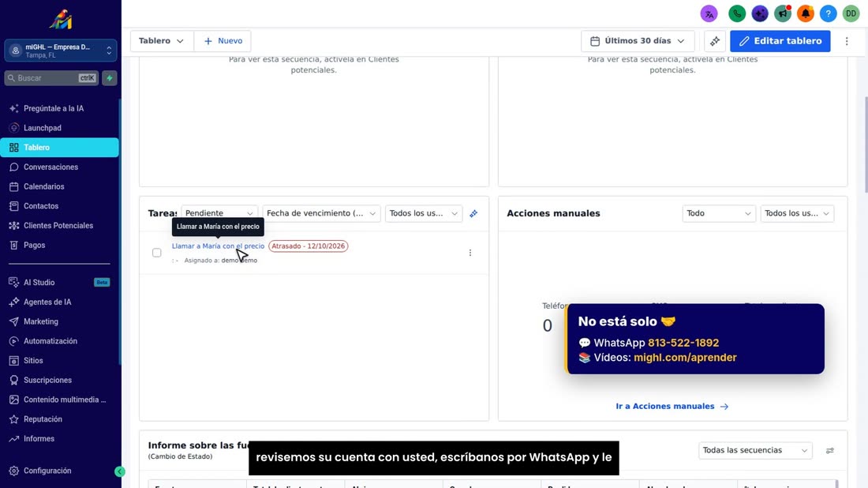Open the green phone dialer icon
This screenshot has height=488, width=868.
(737, 13)
